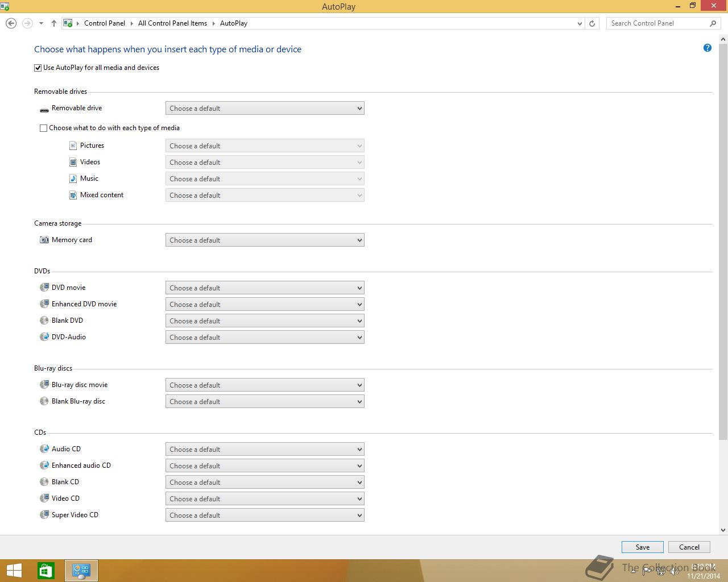This screenshot has width=728, height=582.
Task: Open the Blank CD default dropdown
Action: coord(265,483)
